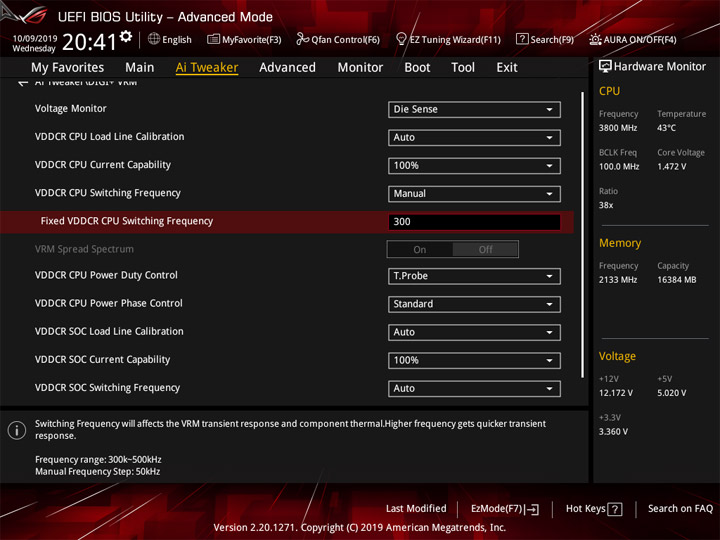Launch EZ Tuning Wizard bulb icon
The height and width of the screenshot is (540, 720).
tap(401, 39)
